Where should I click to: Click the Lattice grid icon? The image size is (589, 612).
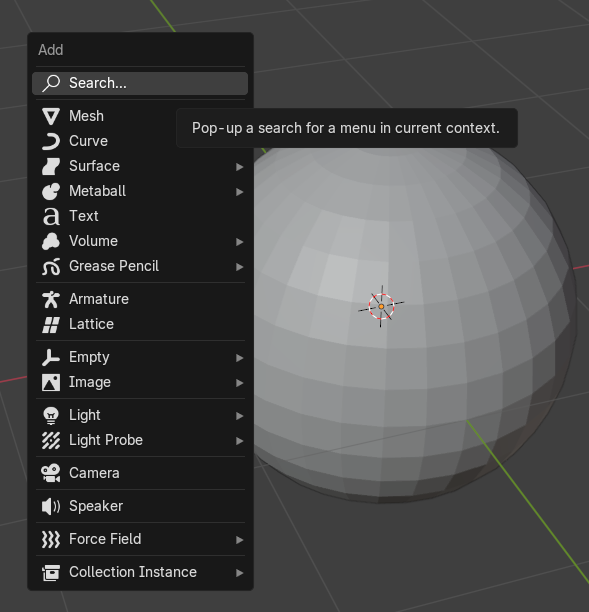(51, 324)
